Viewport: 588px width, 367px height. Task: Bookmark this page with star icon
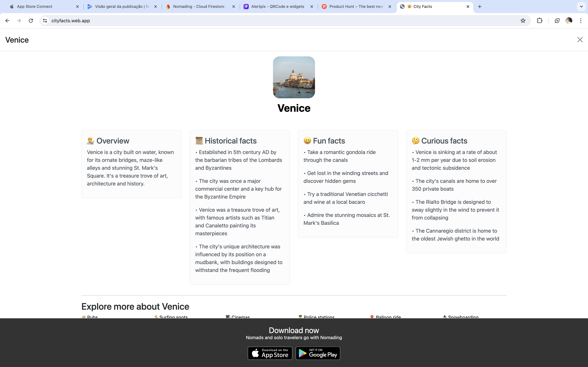523,21
